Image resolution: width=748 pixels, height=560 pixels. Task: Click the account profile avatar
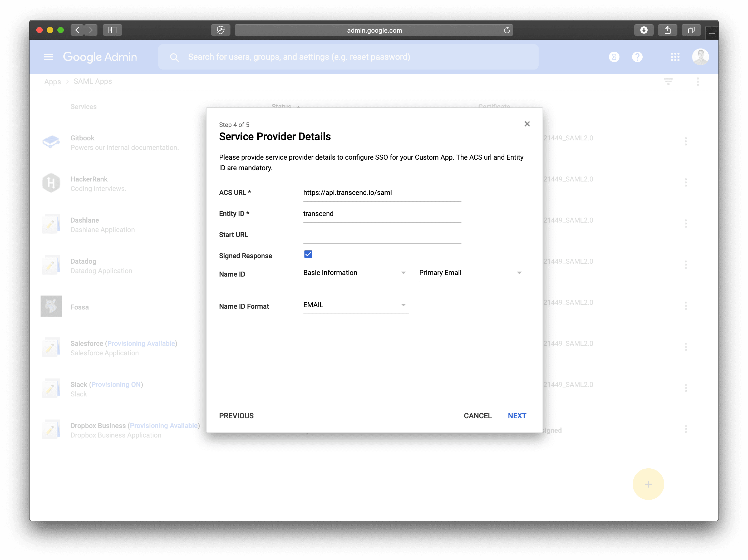point(700,57)
